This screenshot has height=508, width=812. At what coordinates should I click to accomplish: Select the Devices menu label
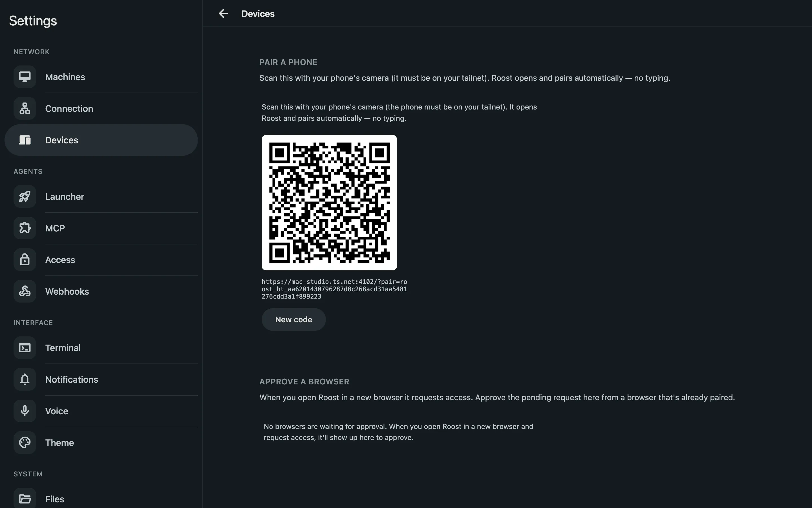coord(62,140)
